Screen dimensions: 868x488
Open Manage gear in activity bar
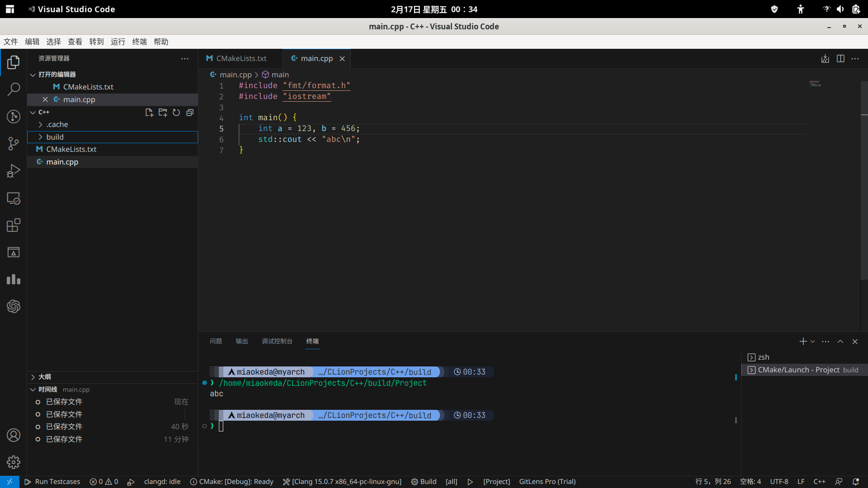point(14,462)
